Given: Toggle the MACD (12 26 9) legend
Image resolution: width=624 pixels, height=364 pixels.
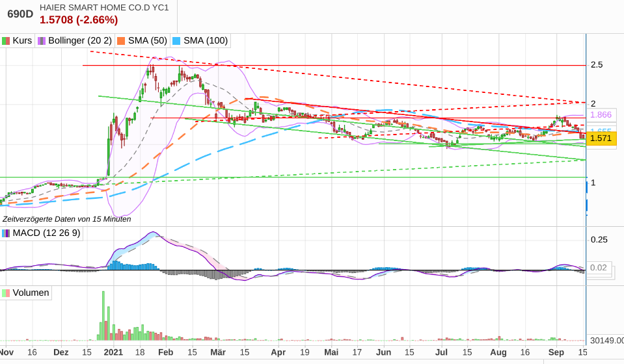Looking at the screenshot, I should (x=42, y=233).
